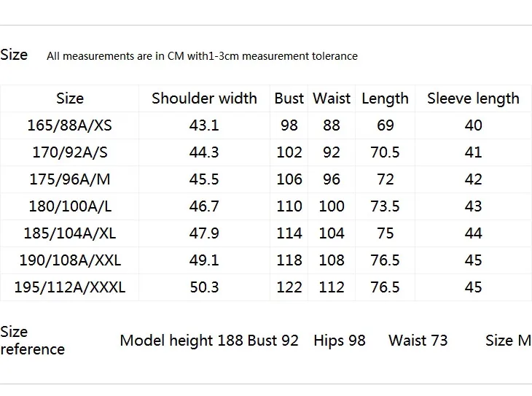Click sleeve length value 44
This screenshot has width=532, height=396.
473,233
